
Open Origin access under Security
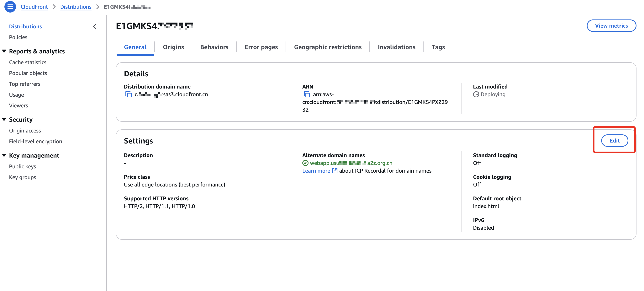[25, 131]
